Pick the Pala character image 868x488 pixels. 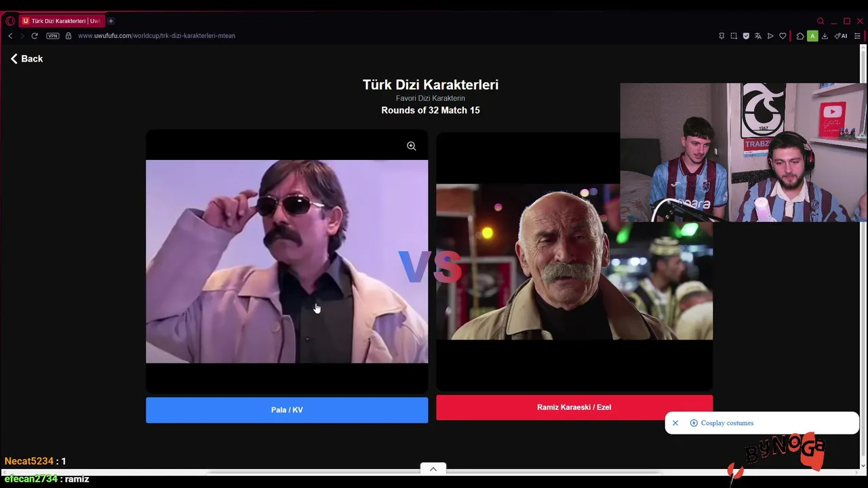click(x=287, y=262)
